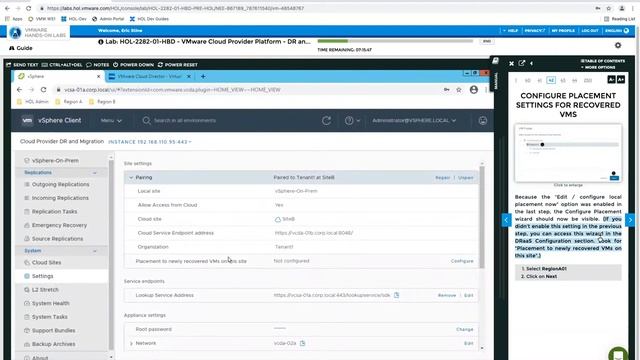Open Support Bundles

[53, 331]
